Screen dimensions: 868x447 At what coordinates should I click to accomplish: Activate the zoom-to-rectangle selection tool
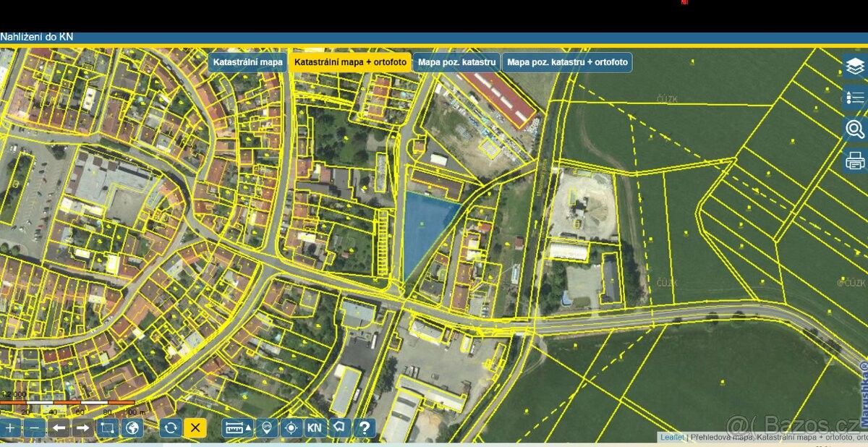tap(108, 427)
